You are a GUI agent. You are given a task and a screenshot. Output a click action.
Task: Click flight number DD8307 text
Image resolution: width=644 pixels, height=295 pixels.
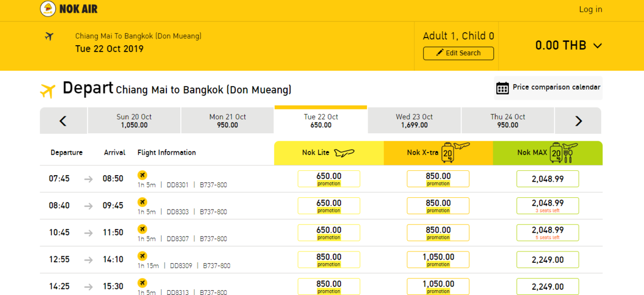tap(178, 239)
